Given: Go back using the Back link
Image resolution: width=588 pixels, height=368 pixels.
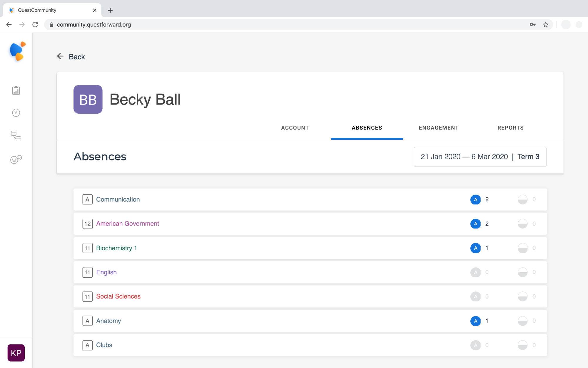Looking at the screenshot, I should pos(77,57).
